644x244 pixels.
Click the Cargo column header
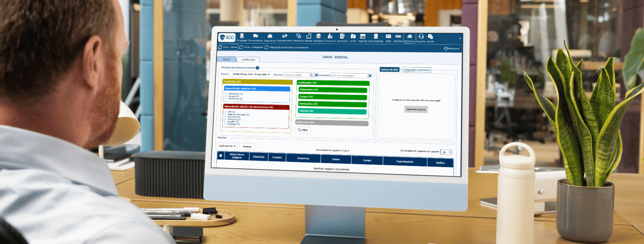(x=367, y=160)
